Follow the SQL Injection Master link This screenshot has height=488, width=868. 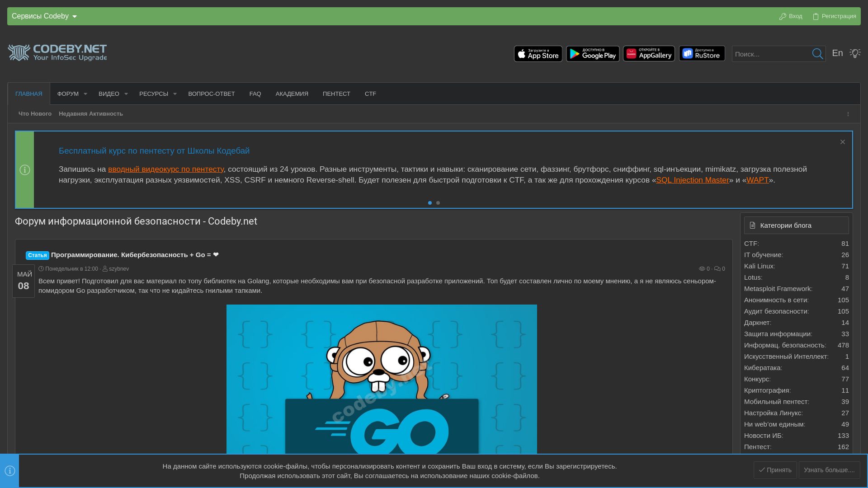693,180
